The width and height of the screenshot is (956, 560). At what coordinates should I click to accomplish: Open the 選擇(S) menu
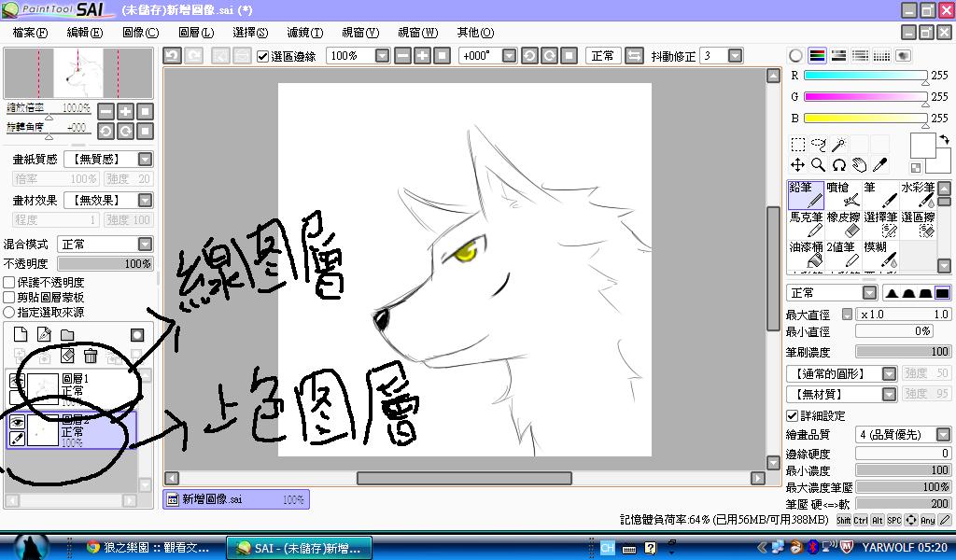point(250,33)
